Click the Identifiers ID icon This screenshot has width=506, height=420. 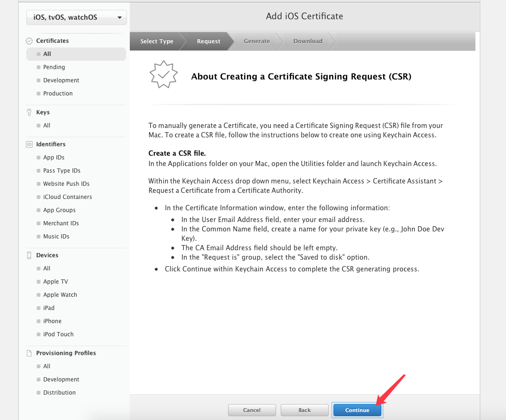(29, 144)
